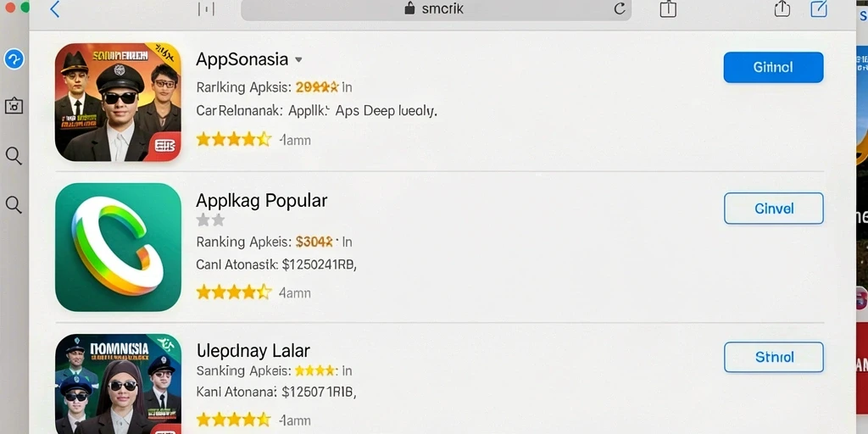
Task: Open the compose new note icon
Action: click(818, 8)
